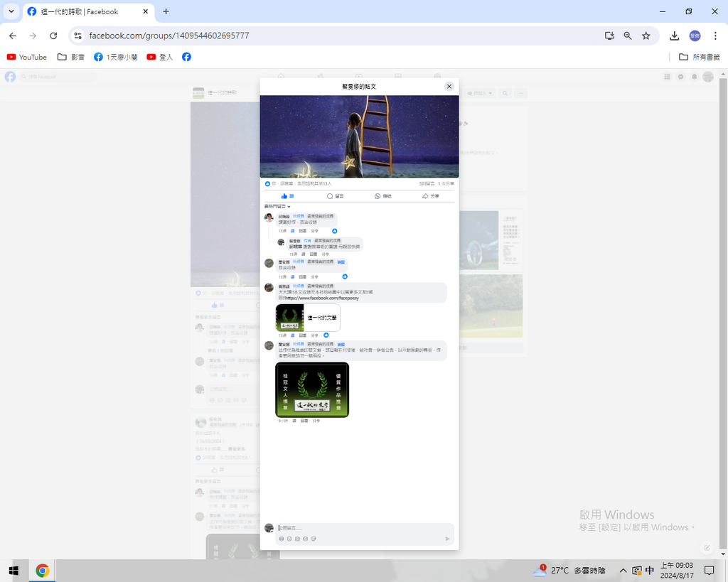Click into the comment text field
The height and width of the screenshot is (582, 728).
point(355,528)
